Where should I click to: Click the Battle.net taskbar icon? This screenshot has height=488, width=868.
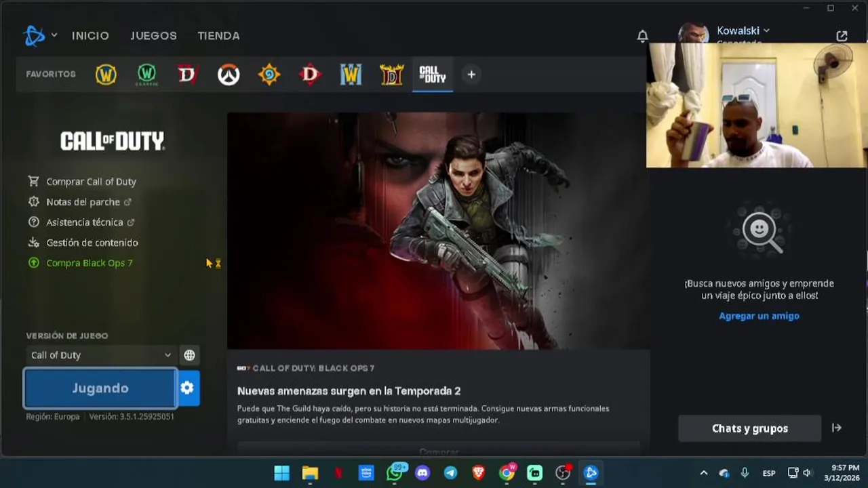(591, 472)
